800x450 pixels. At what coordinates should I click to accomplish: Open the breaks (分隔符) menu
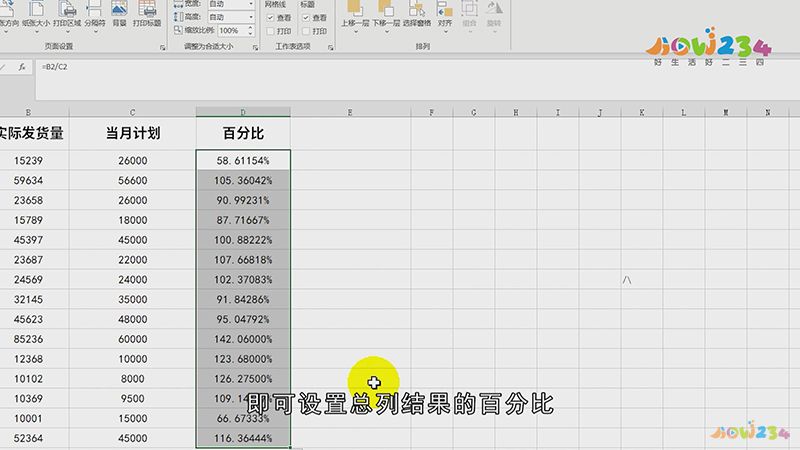click(x=95, y=17)
